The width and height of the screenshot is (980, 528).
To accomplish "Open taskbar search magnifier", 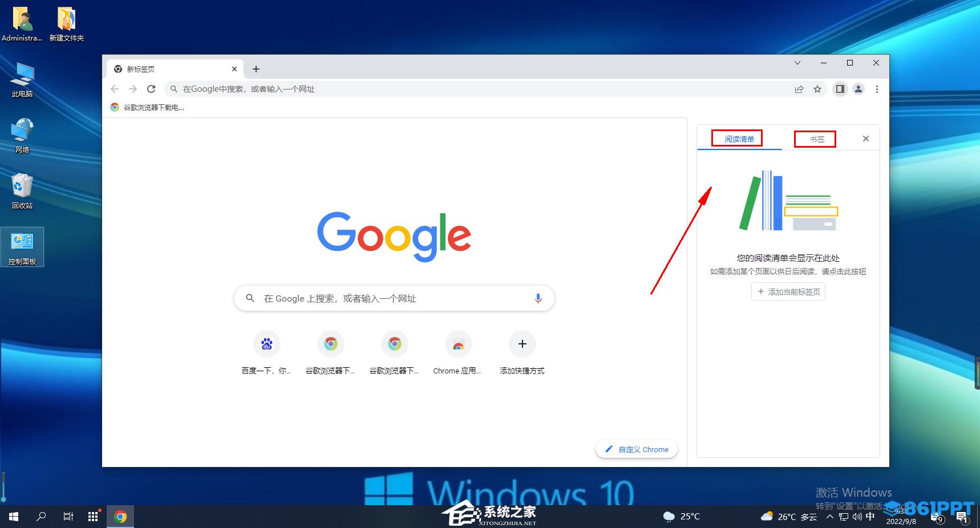I will (x=41, y=517).
